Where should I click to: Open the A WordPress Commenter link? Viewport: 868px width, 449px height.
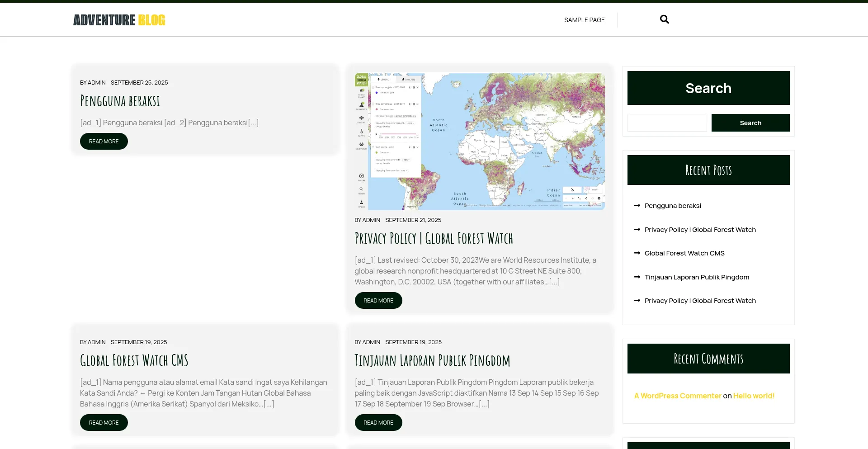coord(678,396)
